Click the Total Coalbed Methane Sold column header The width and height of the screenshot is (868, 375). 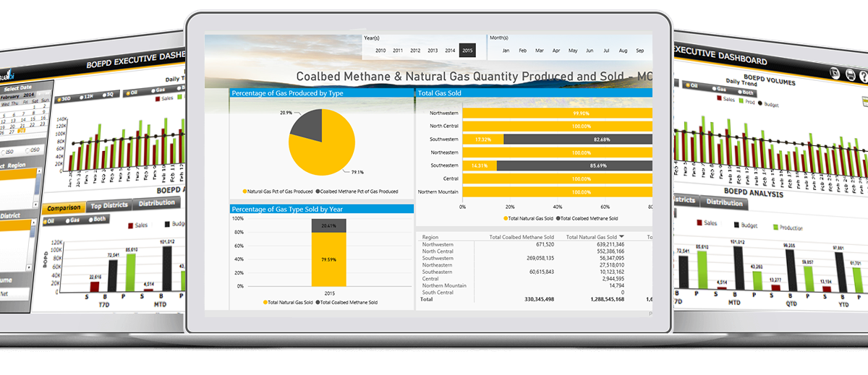point(522,237)
